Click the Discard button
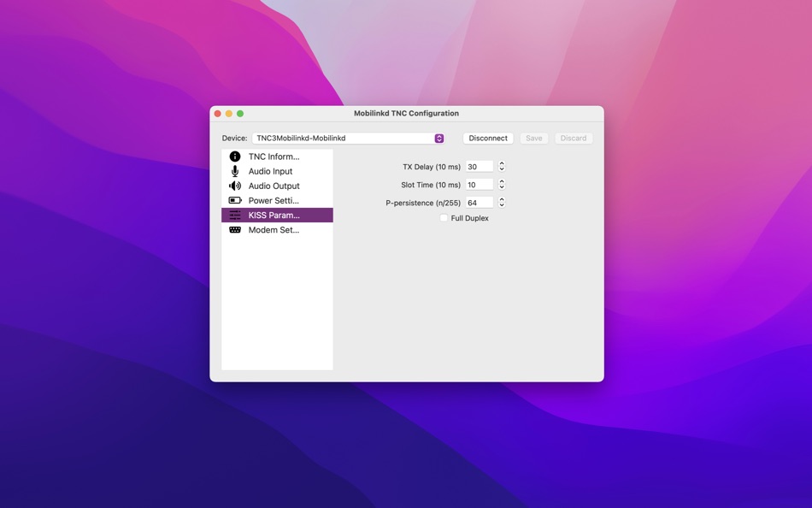Screen dimensions: 812x508 (574, 138)
